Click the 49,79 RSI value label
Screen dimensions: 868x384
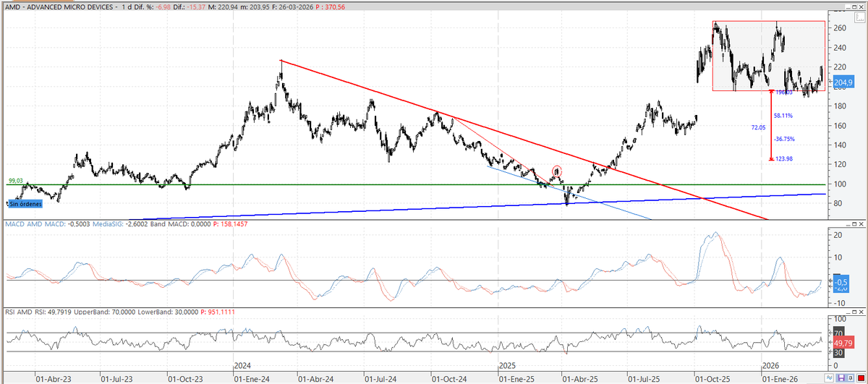[x=843, y=344]
